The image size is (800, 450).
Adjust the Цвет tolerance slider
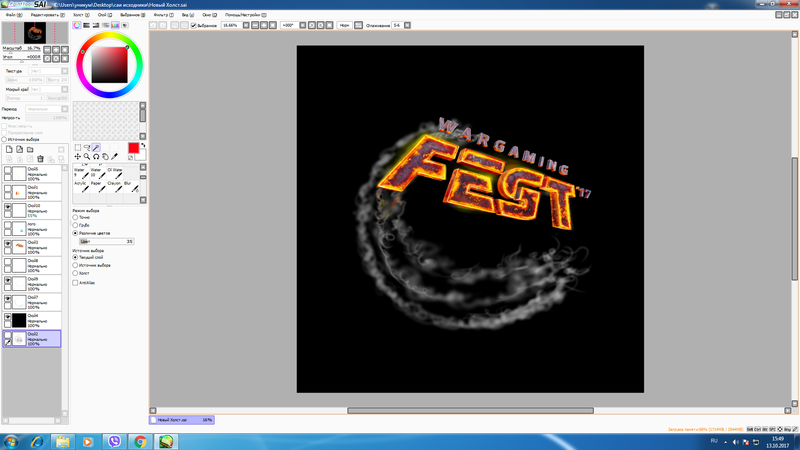pos(107,241)
